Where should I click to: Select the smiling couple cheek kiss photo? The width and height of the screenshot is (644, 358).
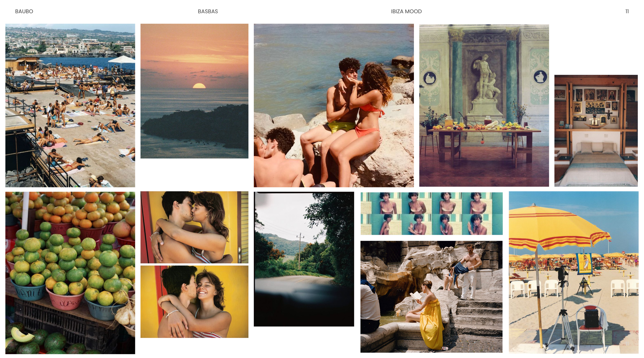coord(194,301)
